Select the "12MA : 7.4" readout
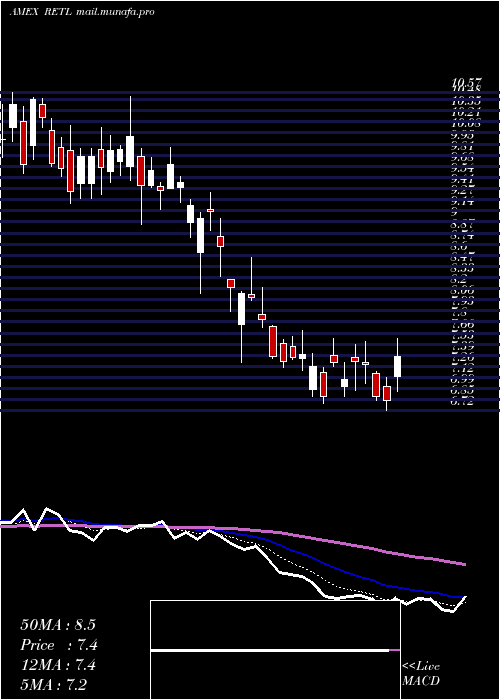Viewport: 500px width, 700px height. 59,665
